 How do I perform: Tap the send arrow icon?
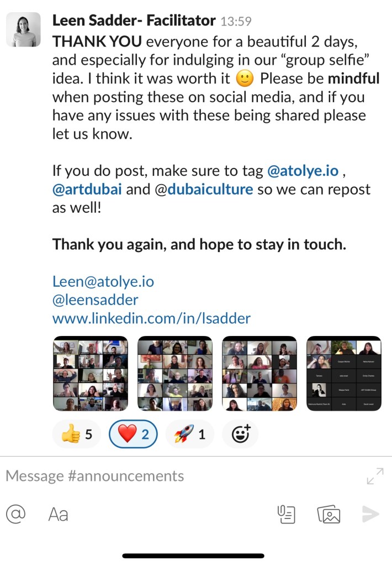pos(370,514)
